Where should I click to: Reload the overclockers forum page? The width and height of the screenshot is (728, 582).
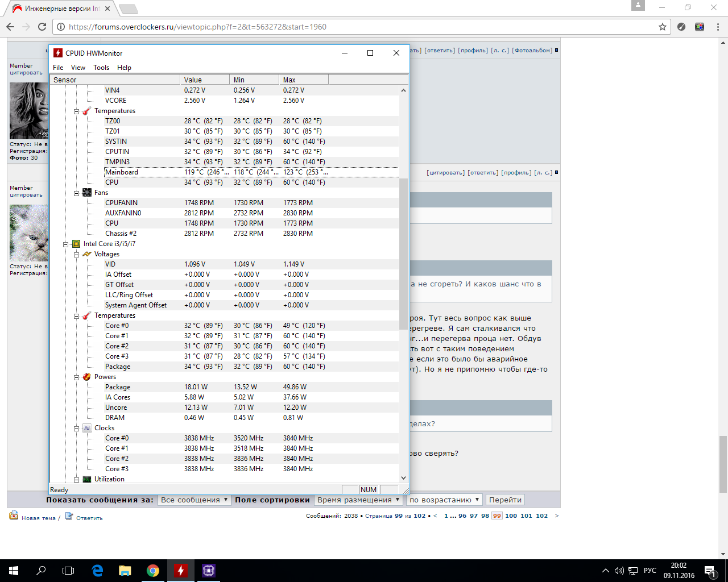pyautogui.click(x=42, y=27)
